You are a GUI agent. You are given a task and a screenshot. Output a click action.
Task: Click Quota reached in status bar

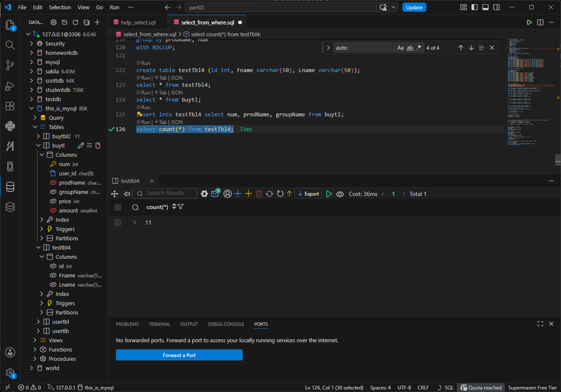tap(481, 388)
